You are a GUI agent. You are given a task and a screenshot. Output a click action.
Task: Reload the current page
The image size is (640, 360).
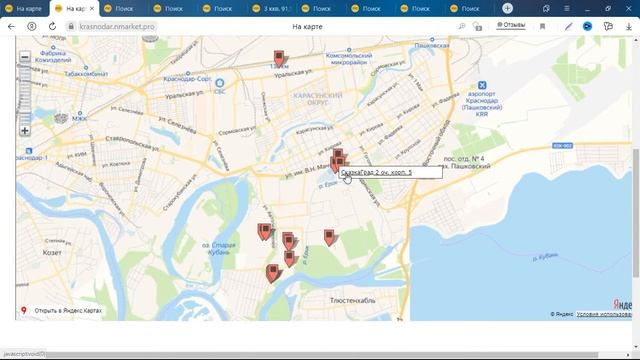coord(52,27)
